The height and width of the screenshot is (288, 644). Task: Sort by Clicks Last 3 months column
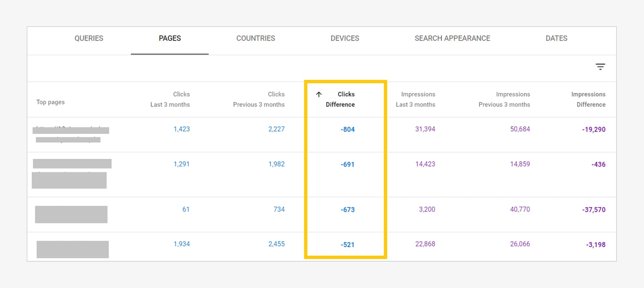click(170, 99)
